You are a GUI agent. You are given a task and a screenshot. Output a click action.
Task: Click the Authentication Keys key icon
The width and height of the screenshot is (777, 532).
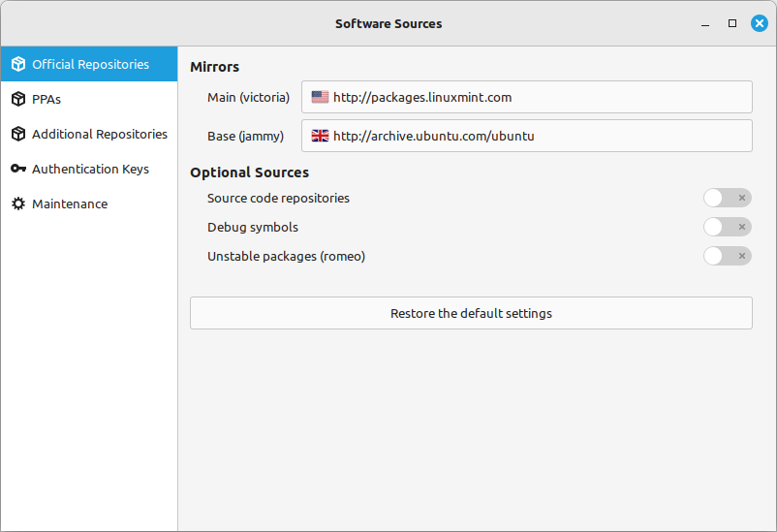click(18, 170)
